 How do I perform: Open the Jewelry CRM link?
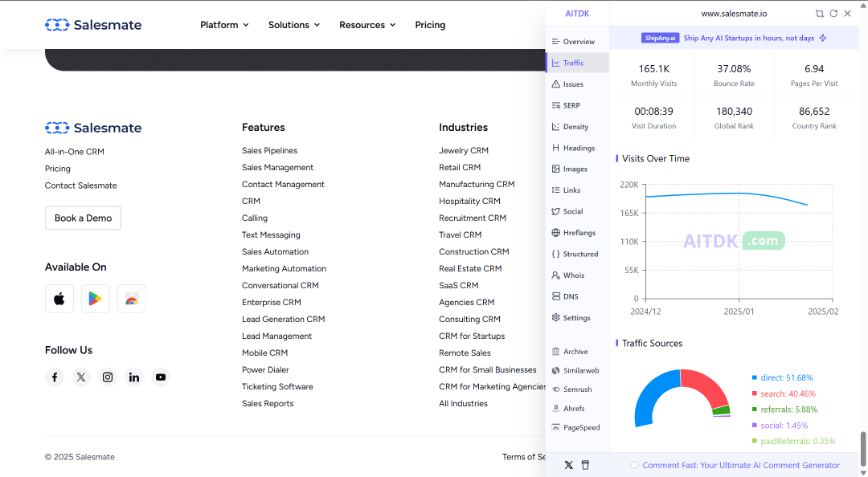tap(464, 150)
